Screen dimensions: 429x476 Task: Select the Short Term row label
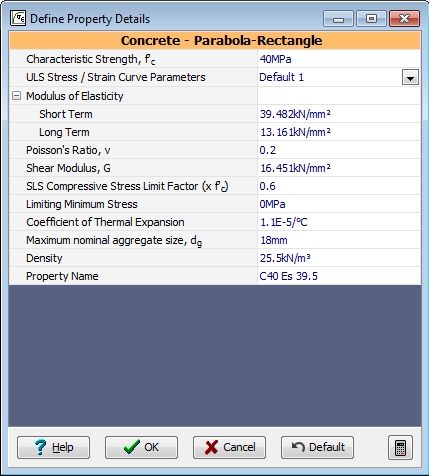(66, 114)
